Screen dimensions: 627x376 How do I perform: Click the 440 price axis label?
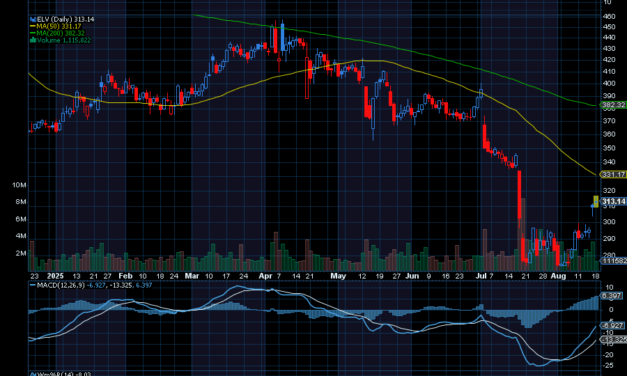(x=609, y=37)
